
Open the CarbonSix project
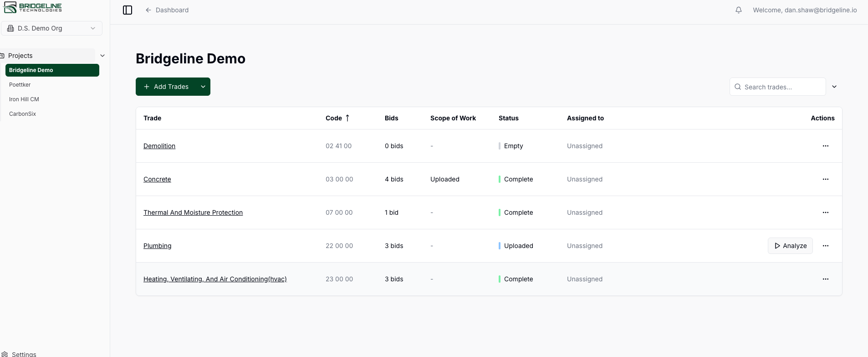pos(22,114)
